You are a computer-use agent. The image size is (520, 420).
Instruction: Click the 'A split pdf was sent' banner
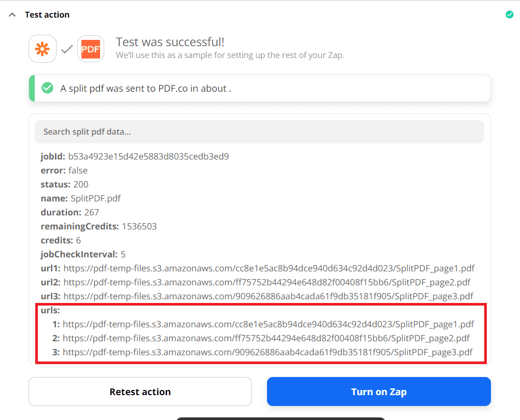(259, 88)
